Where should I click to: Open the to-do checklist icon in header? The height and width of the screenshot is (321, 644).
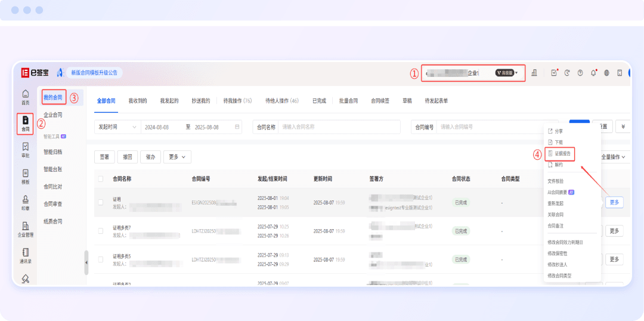[x=554, y=73]
